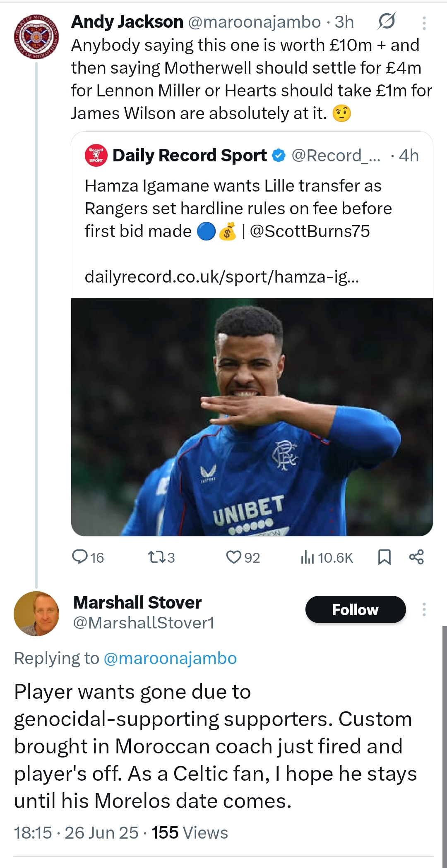Tap the views chart icon showing 10.6K

(327, 557)
